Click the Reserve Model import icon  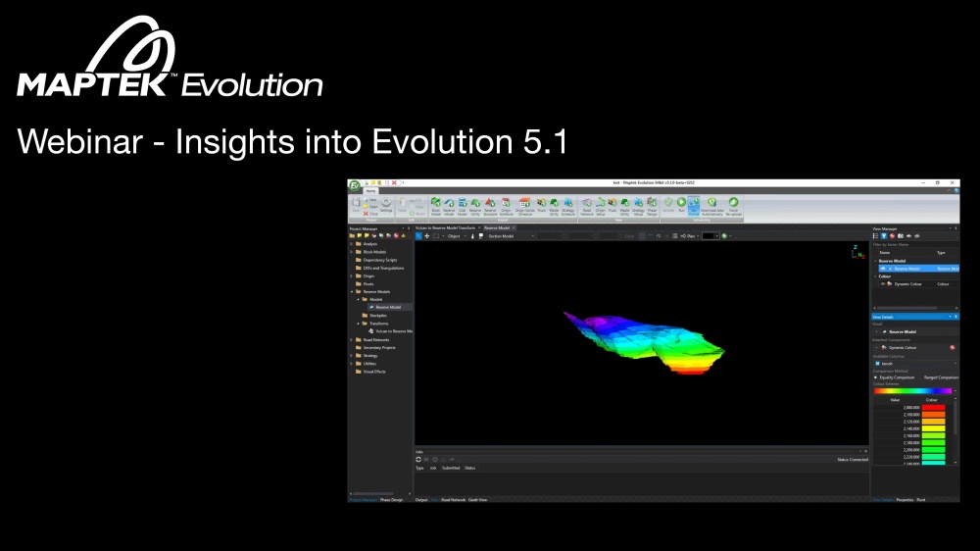(x=449, y=207)
